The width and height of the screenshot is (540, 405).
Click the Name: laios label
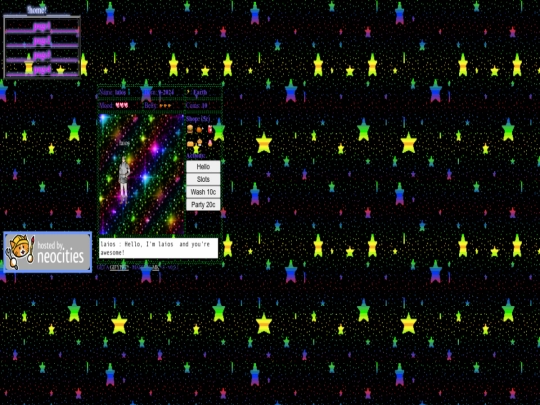click(113, 92)
